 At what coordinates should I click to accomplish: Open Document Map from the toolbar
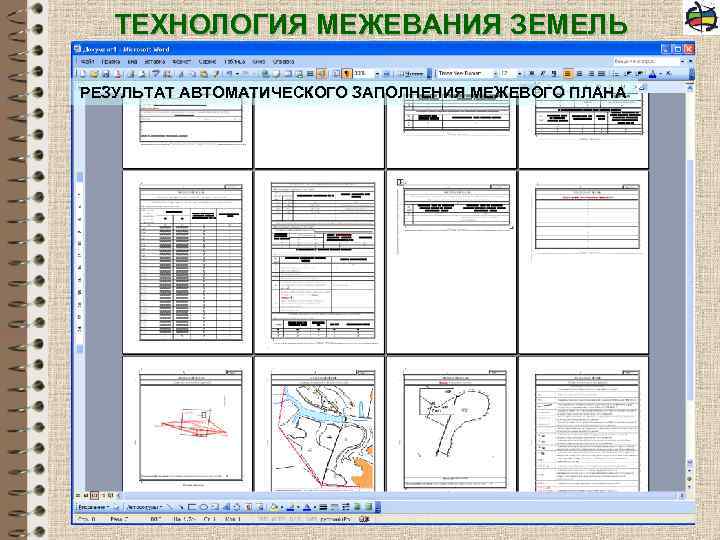(337, 74)
